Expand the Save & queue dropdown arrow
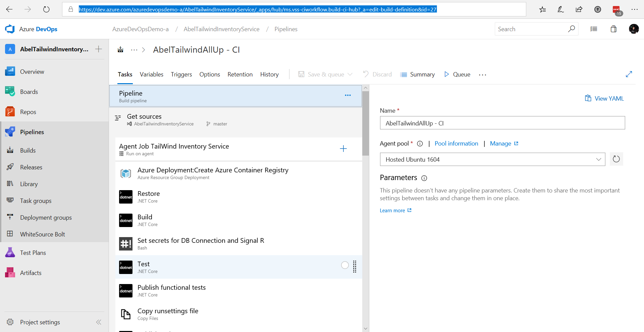Screen dimensions: 644x332 (x=350, y=74)
